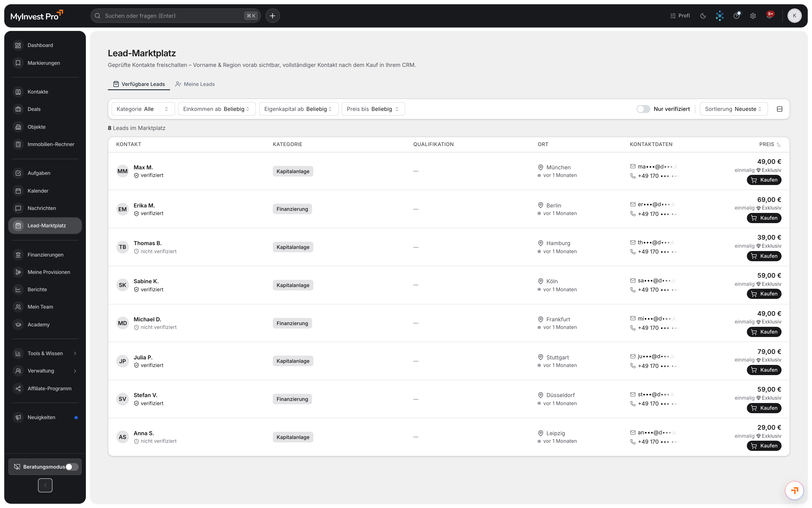Viewport: 812px width, 508px height.
Task: Open the Dashboard sidebar icon
Action: click(x=18, y=45)
